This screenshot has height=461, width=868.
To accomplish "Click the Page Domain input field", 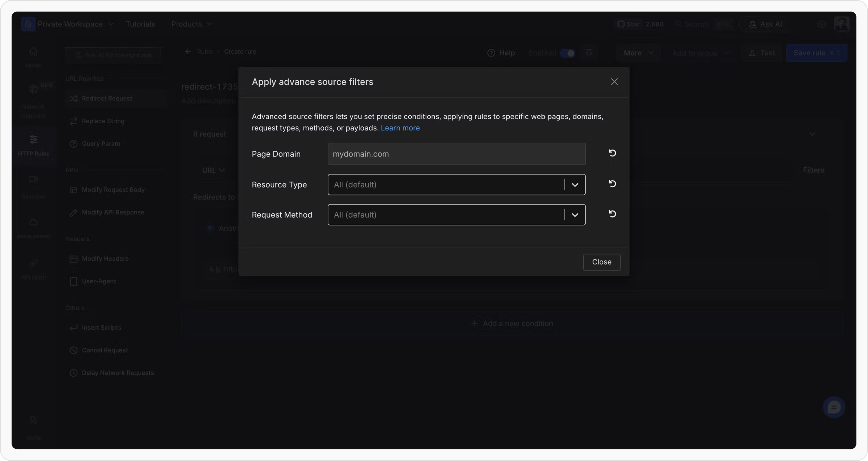I will tap(456, 154).
